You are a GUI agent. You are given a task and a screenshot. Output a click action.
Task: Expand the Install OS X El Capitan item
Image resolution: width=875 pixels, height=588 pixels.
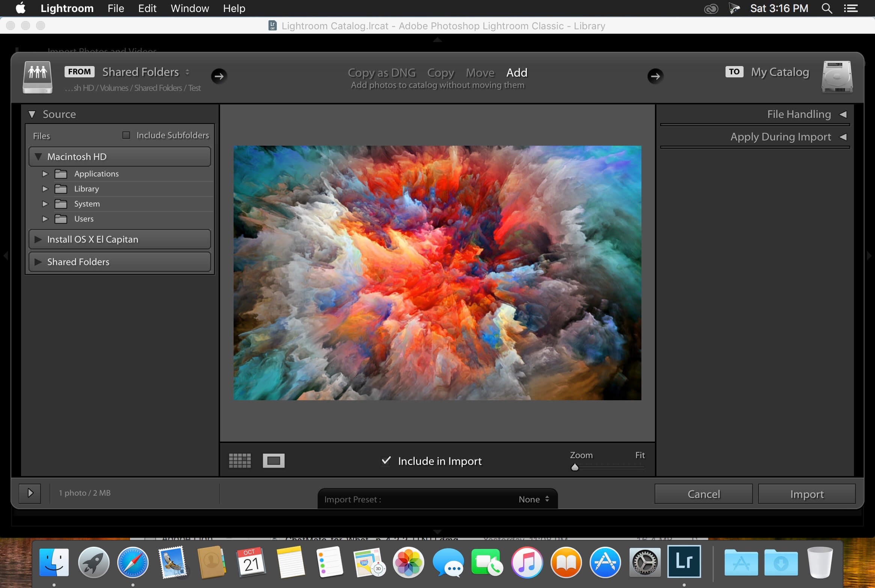click(x=38, y=240)
